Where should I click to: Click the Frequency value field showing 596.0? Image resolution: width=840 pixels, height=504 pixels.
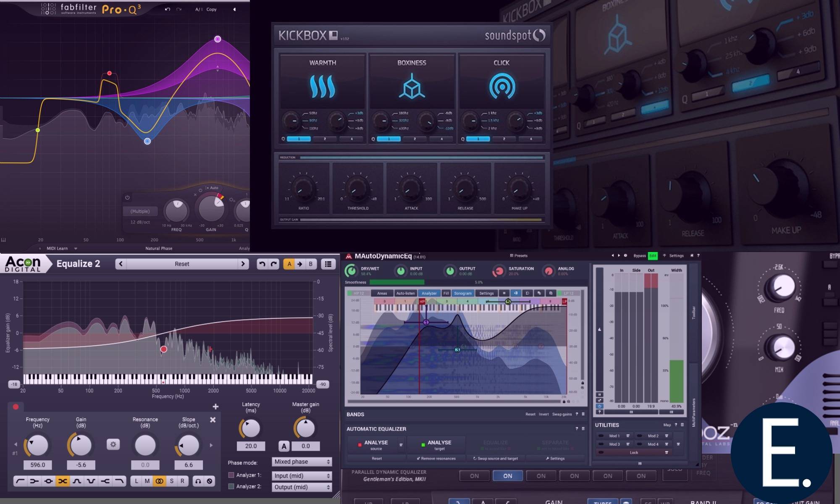pyautogui.click(x=37, y=465)
